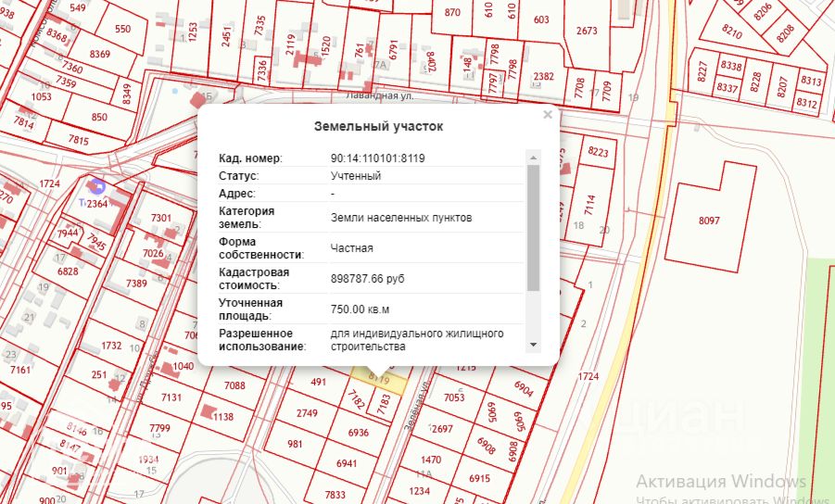Select parcel 7799 on the map
This screenshot has height=504, width=835.
159,428
